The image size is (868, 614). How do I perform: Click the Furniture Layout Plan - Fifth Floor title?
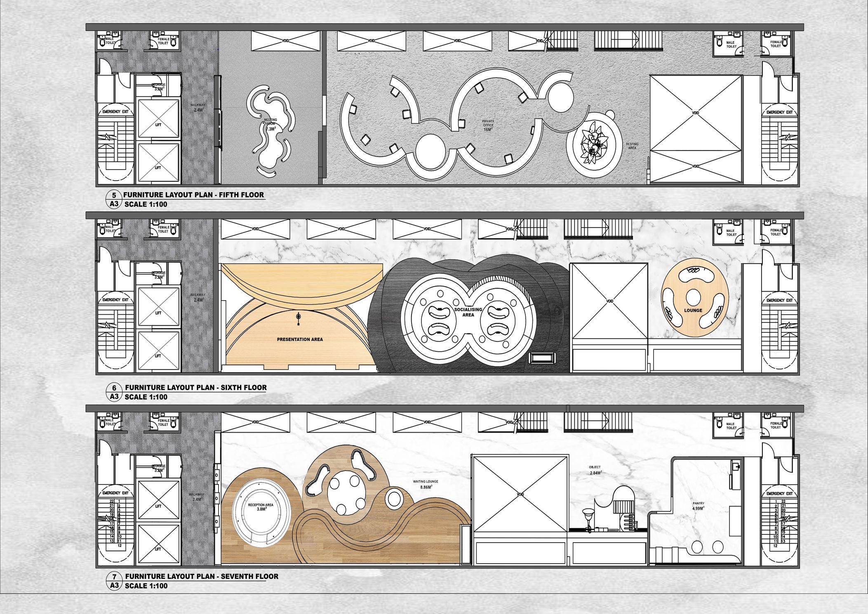pos(194,195)
